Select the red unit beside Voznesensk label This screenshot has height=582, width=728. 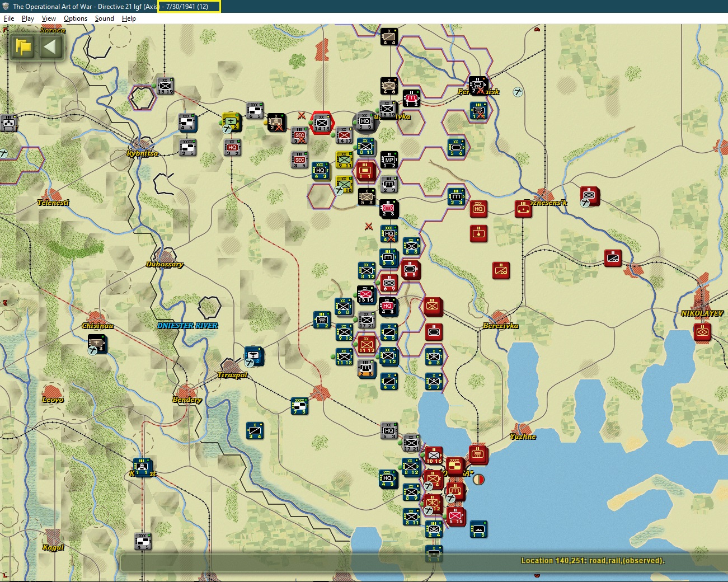click(523, 209)
